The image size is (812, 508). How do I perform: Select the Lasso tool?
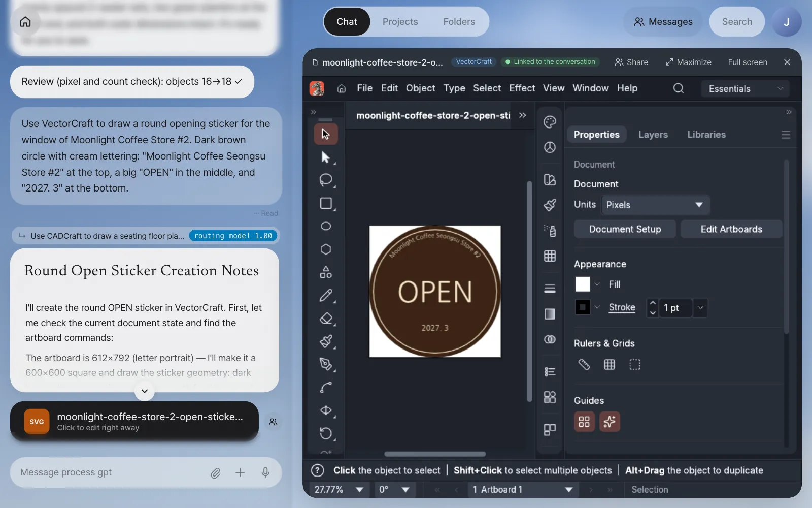coord(326,180)
